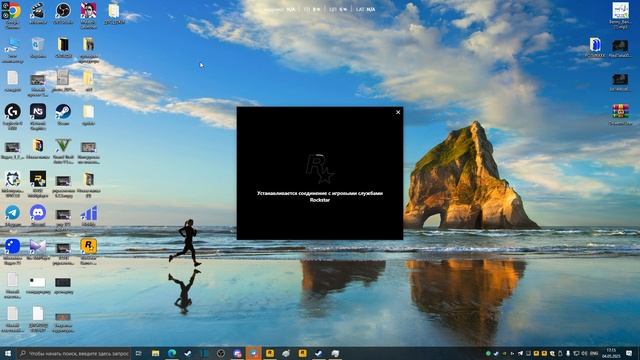Open the Windows Start menu
This screenshot has width=640, height=360.
tap(7, 353)
